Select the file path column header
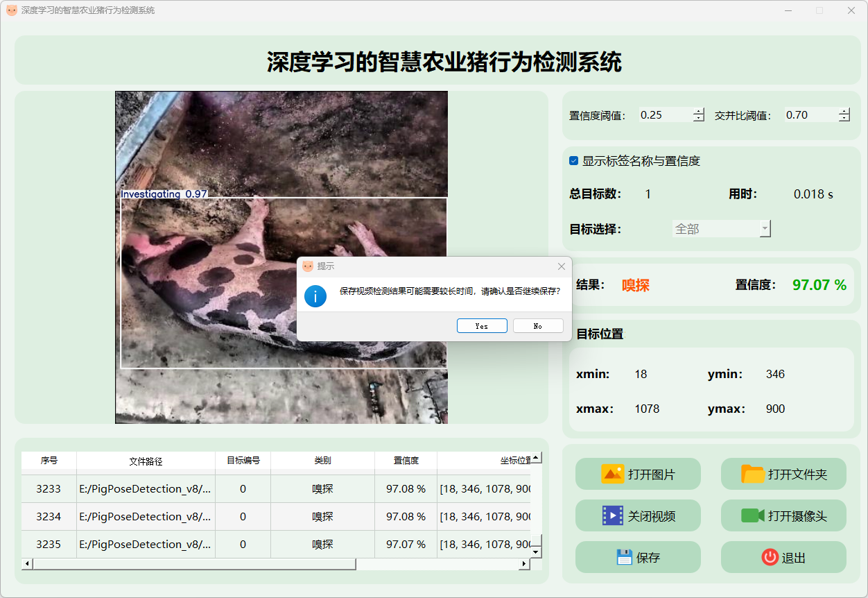Image resolution: width=868 pixels, height=598 pixels. tap(146, 461)
